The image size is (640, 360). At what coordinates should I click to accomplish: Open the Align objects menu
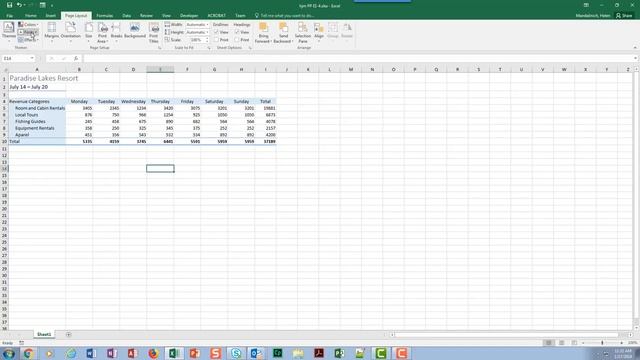coord(319,32)
